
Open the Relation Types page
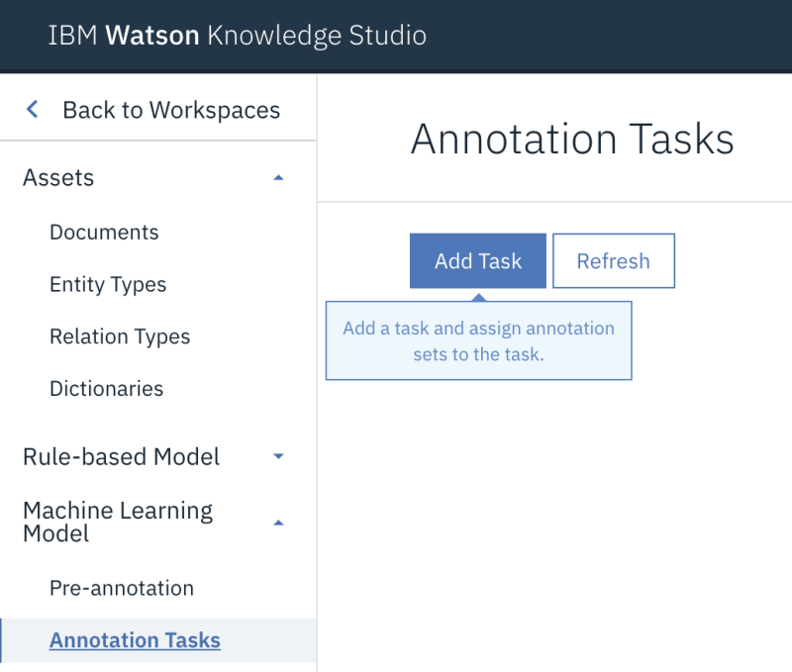coord(120,336)
